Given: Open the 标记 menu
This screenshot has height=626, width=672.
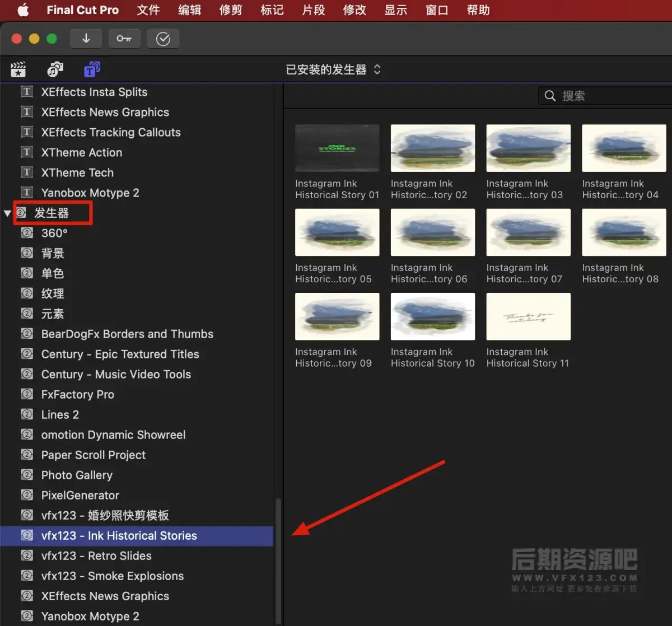Looking at the screenshot, I should tap(272, 10).
